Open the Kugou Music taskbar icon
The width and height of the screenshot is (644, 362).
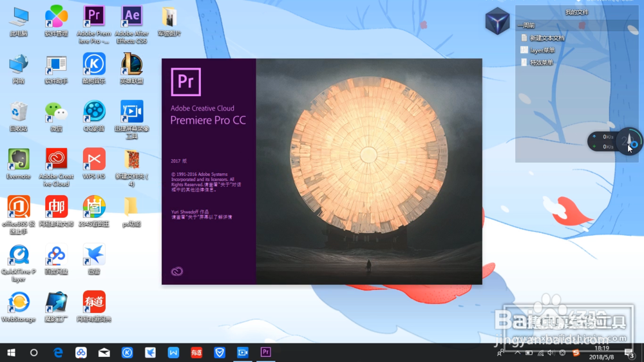[x=127, y=352]
